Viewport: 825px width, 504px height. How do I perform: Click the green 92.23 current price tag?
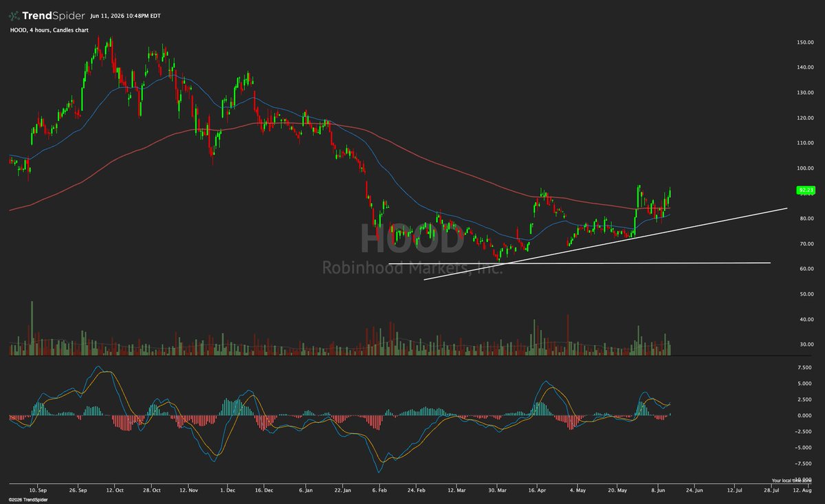tap(805, 189)
